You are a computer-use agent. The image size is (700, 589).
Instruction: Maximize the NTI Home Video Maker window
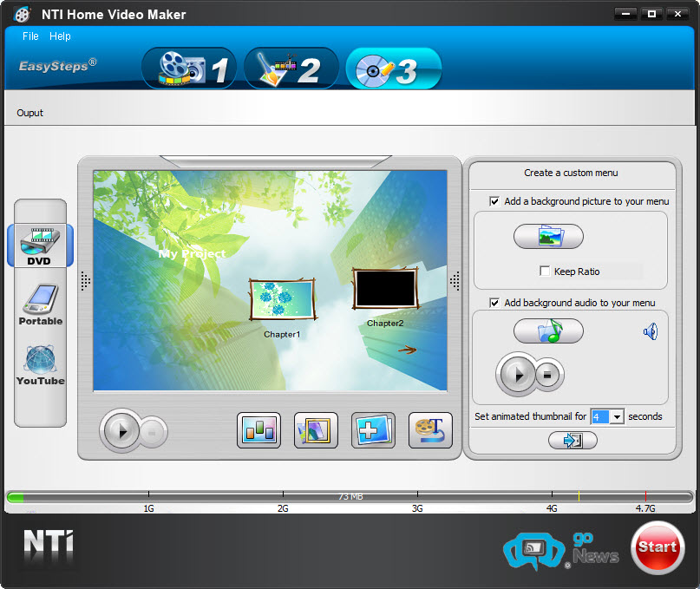tap(651, 14)
